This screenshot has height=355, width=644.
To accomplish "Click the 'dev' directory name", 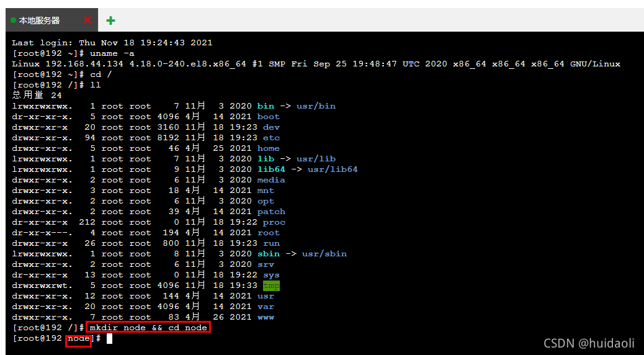I will tap(272, 127).
